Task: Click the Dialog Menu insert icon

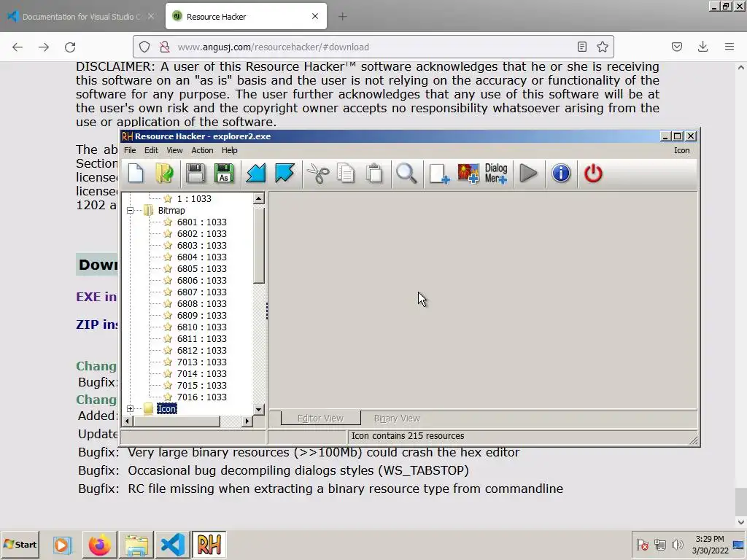Action: click(496, 174)
